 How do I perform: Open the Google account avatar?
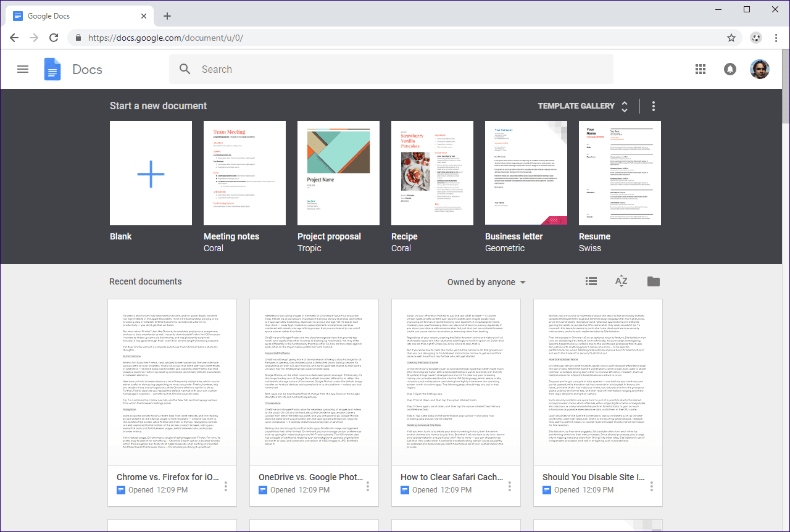tap(760, 69)
